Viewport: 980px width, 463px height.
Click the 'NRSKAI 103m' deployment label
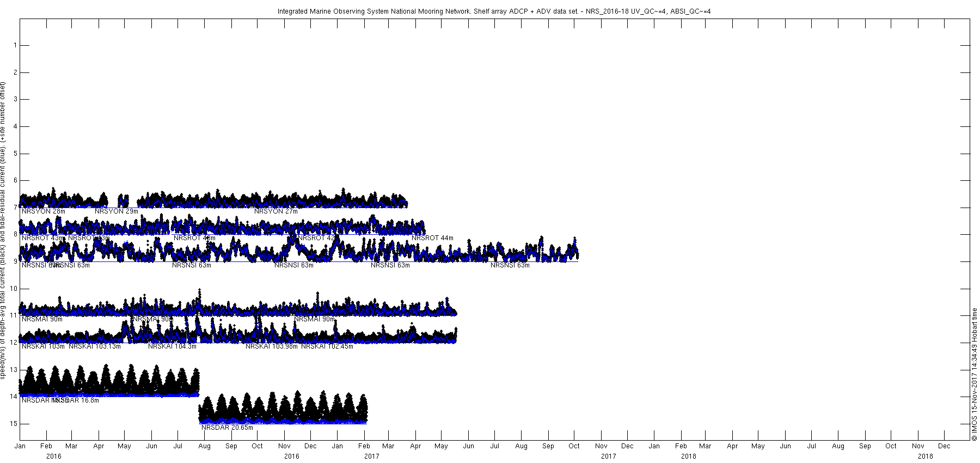[x=43, y=346]
